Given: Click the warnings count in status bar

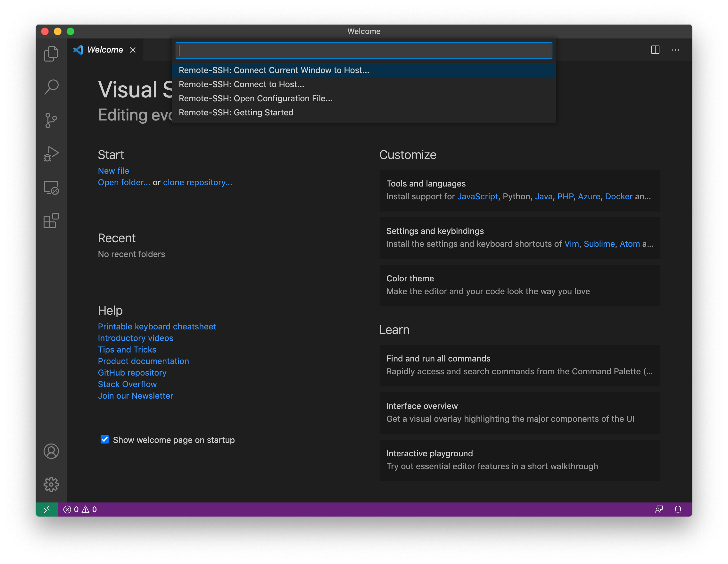Looking at the screenshot, I should tap(89, 509).
